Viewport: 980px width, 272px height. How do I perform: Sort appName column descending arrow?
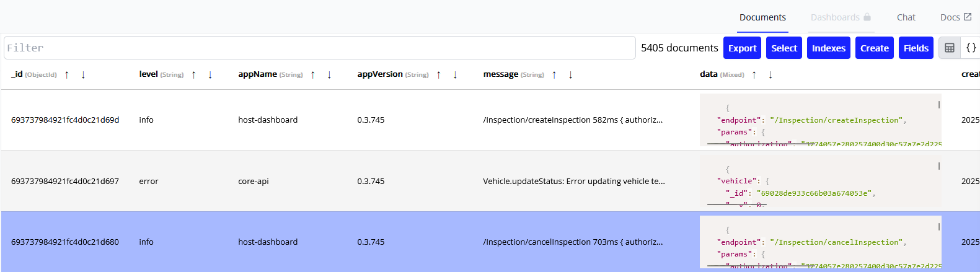tap(329, 75)
